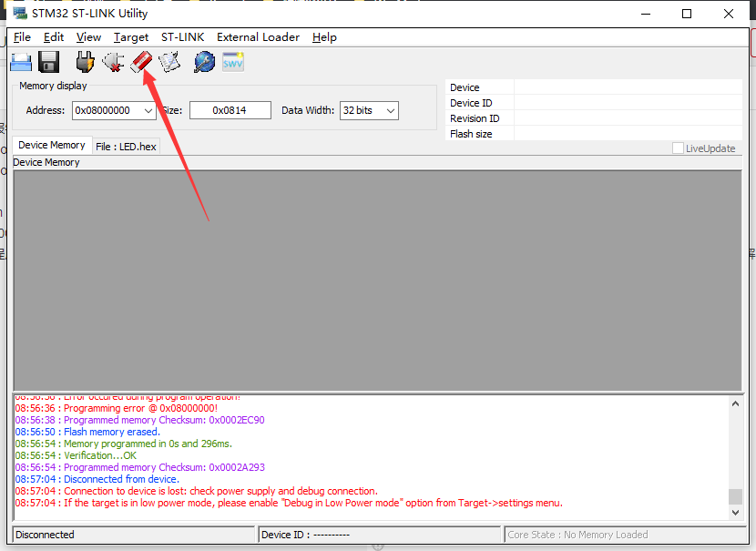The width and height of the screenshot is (756, 551).
Task: Click log line Disconnected from device.
Action: pyautogui.click(x=97, y=479)
